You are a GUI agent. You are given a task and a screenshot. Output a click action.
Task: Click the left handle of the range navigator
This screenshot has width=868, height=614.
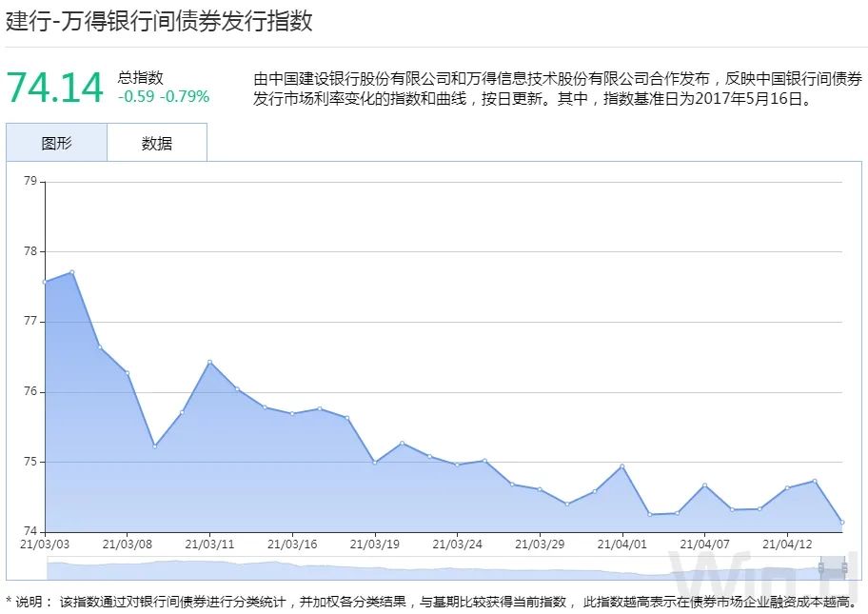821,567
